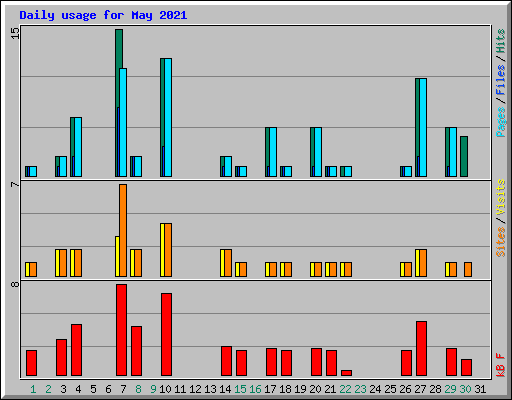Click day label '12' on the x-axis
The image size is (512, 400).
click(x=195, y=389)
